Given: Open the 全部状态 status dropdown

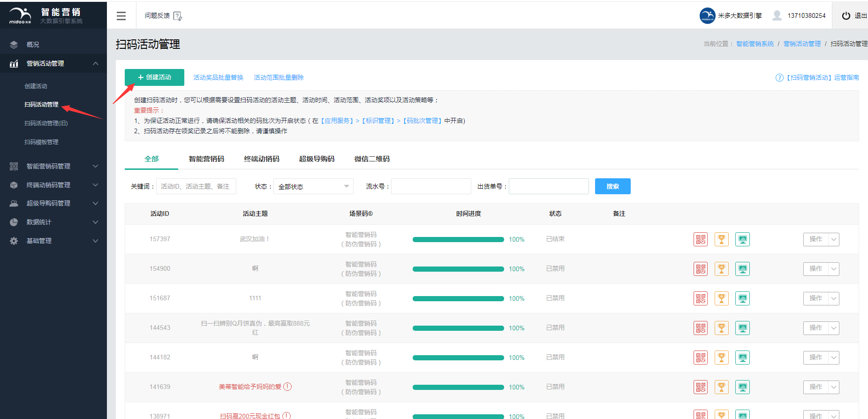Looking at the screenshot, I should coord(313,186).
